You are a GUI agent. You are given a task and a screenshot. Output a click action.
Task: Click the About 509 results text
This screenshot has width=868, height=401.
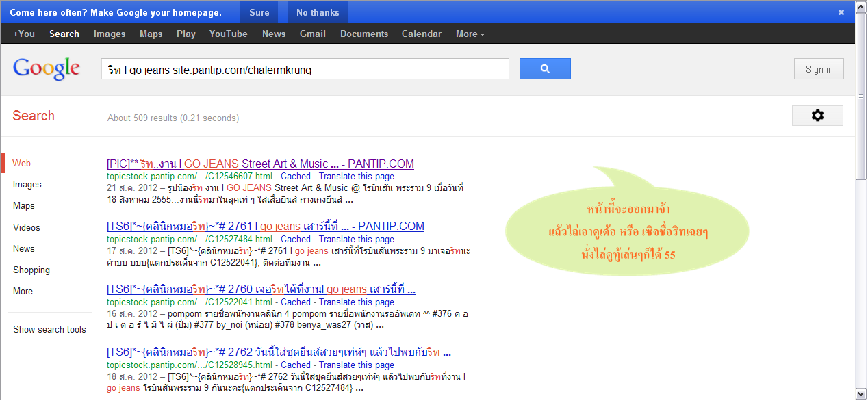(173, 118)
